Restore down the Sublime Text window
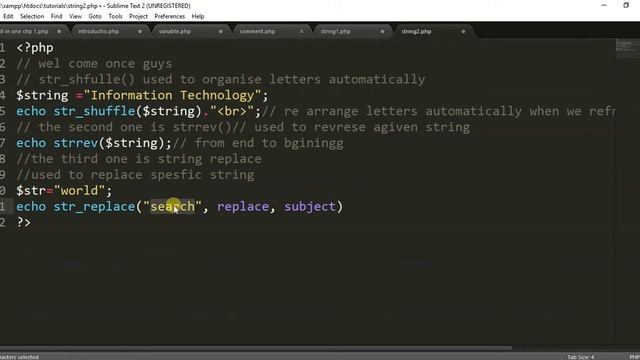Screen dimensions: 640x360 [x=626, y=5]
